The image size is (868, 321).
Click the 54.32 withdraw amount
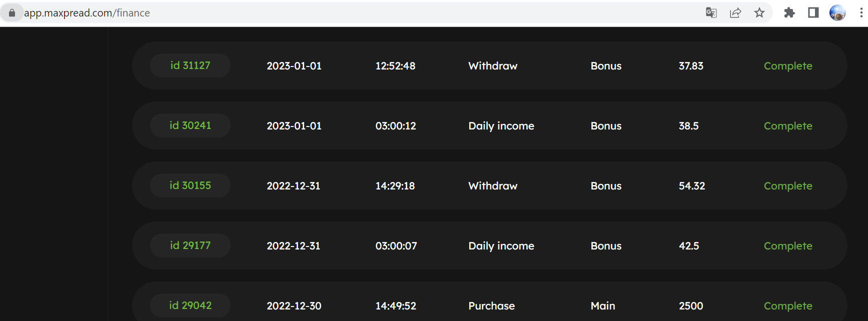tap(692, 186)
